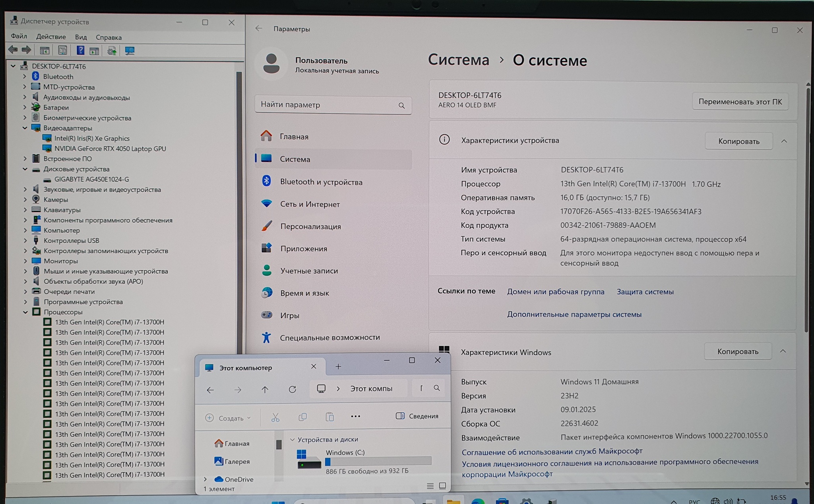Screen dimensions: 814x504
Task: Click into the Найти параметр search field
Action: point(326,105)
